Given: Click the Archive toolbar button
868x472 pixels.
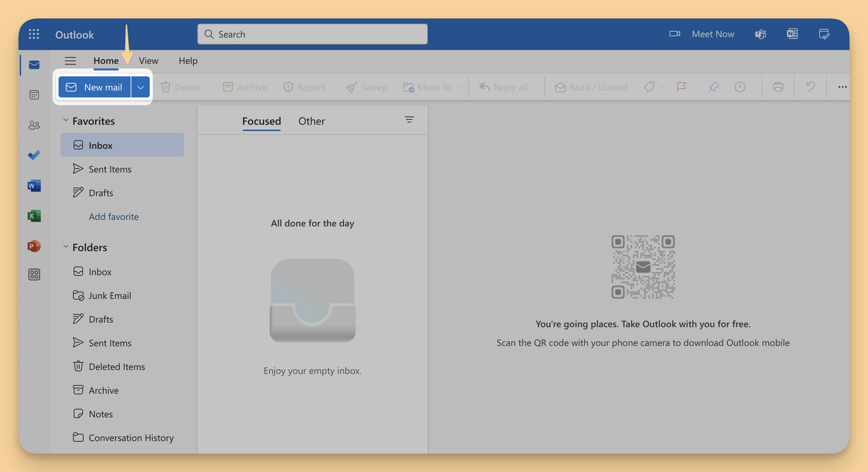Looking at the screenshot, I should pyautogui.click(x=245, y=87).
